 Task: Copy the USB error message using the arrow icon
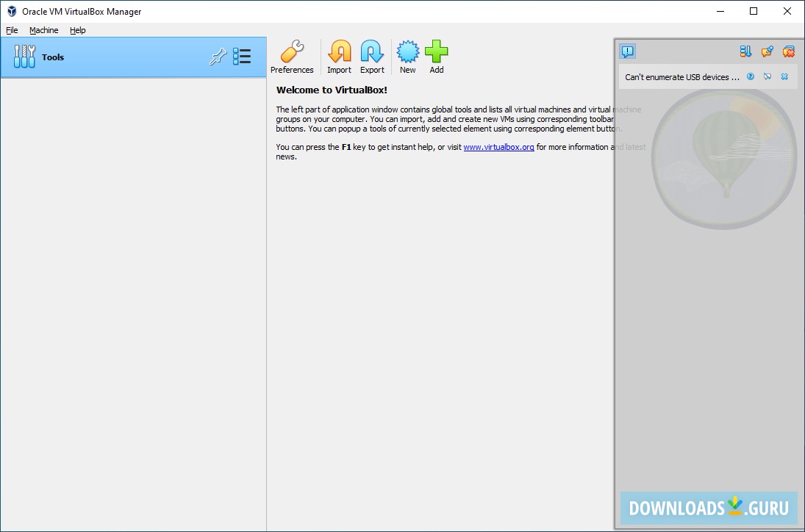pyautogui.click(x=767, y=76)
